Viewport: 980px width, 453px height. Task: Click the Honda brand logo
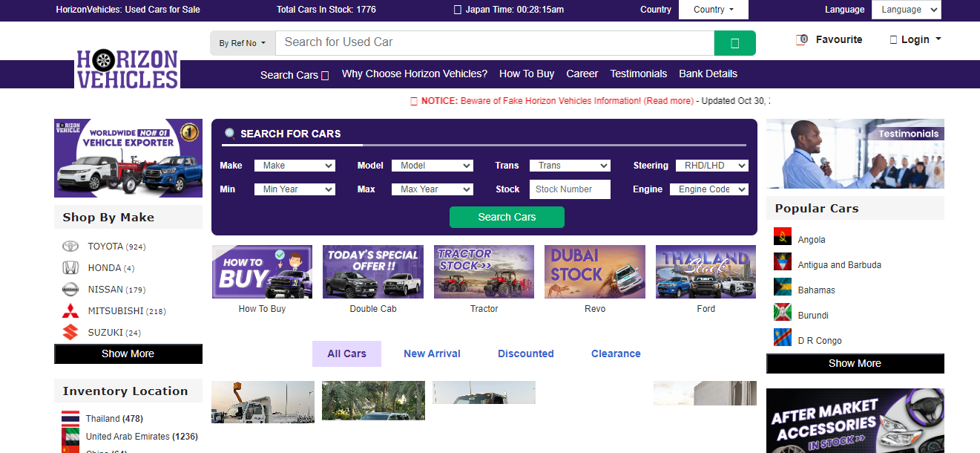pos(70,268)
